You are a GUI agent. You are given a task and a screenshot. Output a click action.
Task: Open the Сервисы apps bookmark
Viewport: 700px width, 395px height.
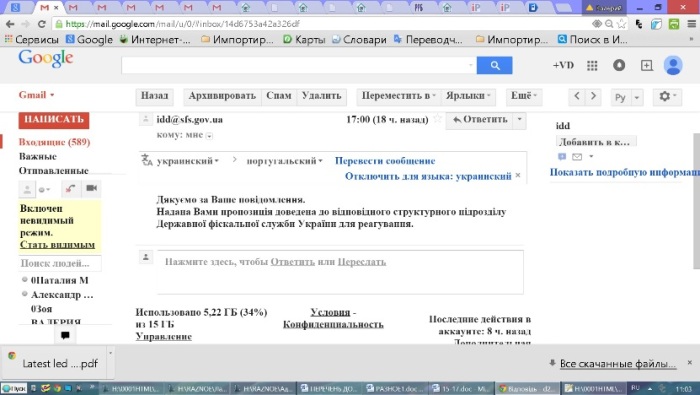[x=31, y=40]
